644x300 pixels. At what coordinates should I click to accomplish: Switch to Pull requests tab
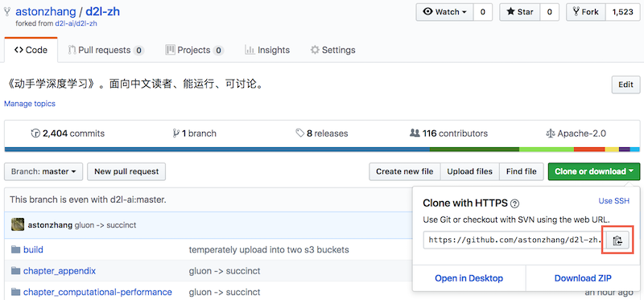point(105,50)
